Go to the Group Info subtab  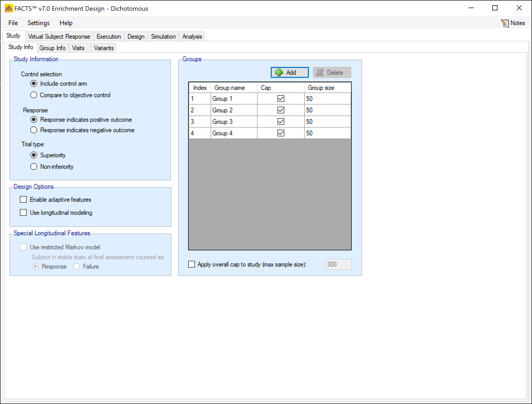click(52, 48)
